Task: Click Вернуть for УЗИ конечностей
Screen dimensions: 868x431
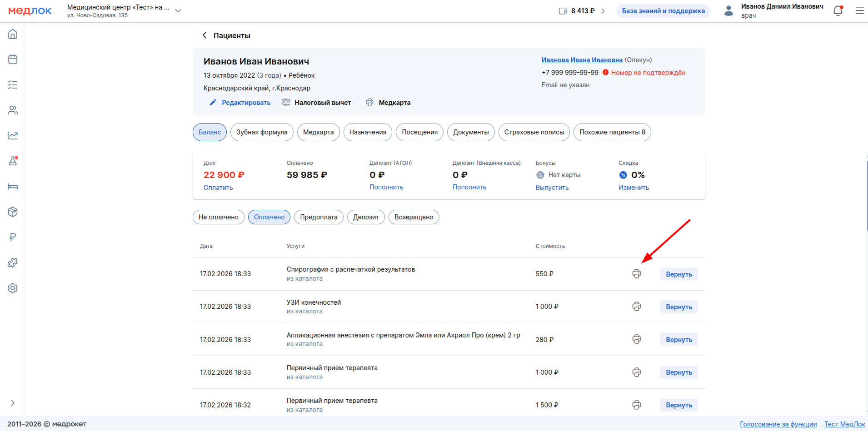Action: coord(679,307)
